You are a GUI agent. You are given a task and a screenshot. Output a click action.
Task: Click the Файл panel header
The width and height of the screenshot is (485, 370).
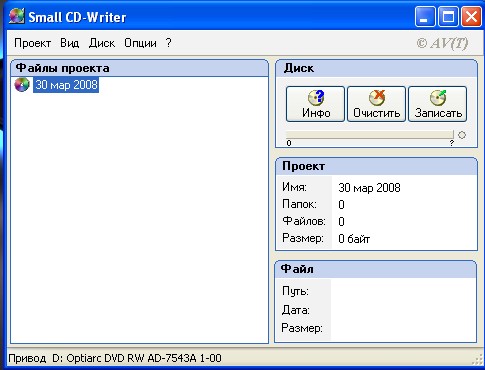coord(376,269)
